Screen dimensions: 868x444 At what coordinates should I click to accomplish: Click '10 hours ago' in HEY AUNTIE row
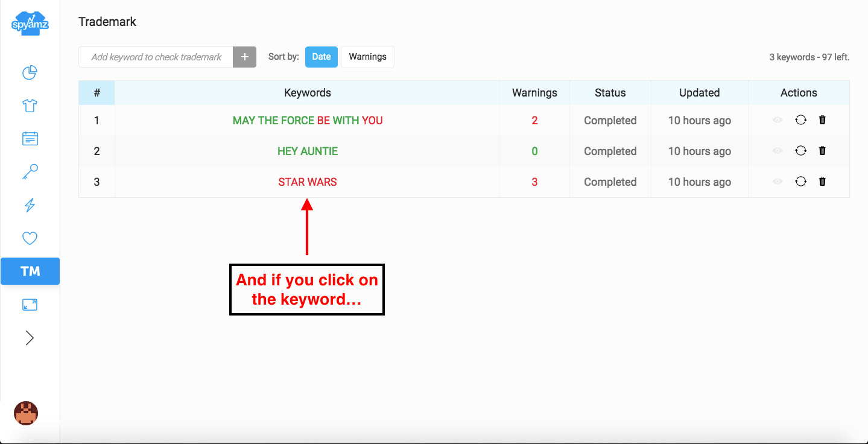(700, 151)
